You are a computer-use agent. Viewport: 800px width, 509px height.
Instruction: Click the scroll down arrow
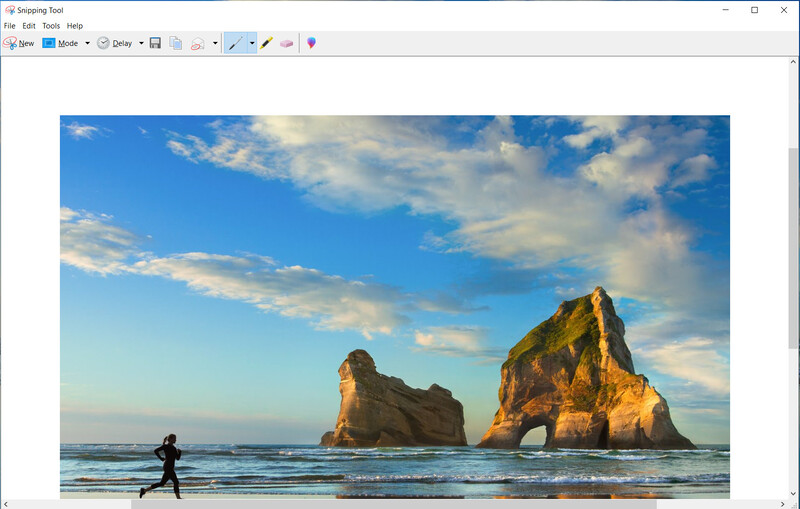tap(793, 494)
